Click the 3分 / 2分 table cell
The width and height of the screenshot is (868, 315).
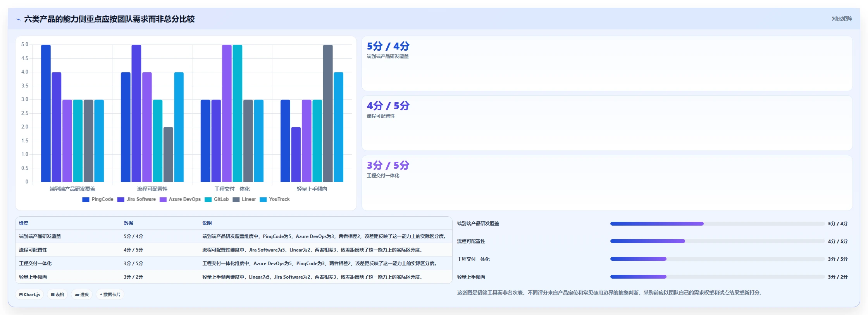pos(133,277)
